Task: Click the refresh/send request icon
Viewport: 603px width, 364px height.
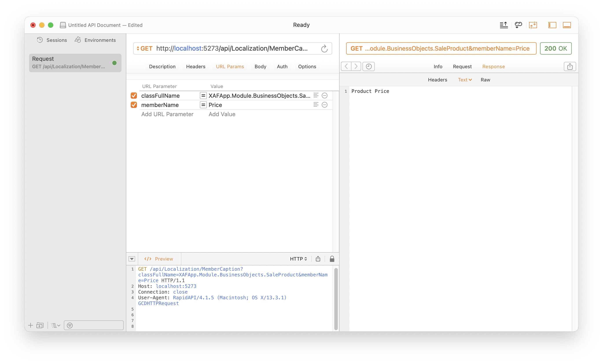Action: click(324, 48)
